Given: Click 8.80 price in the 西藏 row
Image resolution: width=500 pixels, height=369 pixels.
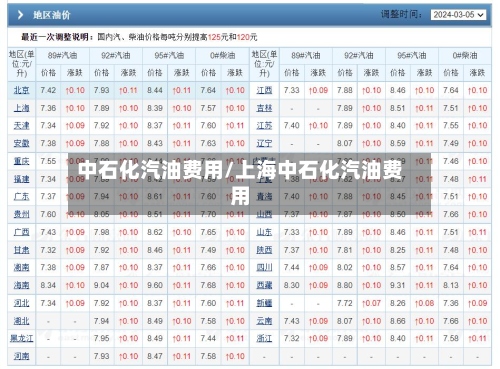Looking at the screenshot, I should 345,285.
